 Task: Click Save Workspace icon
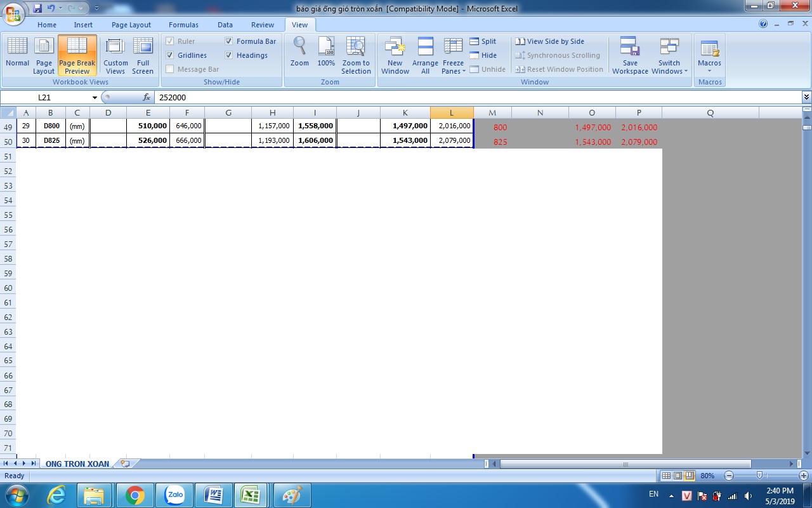[x=630, y=47]
